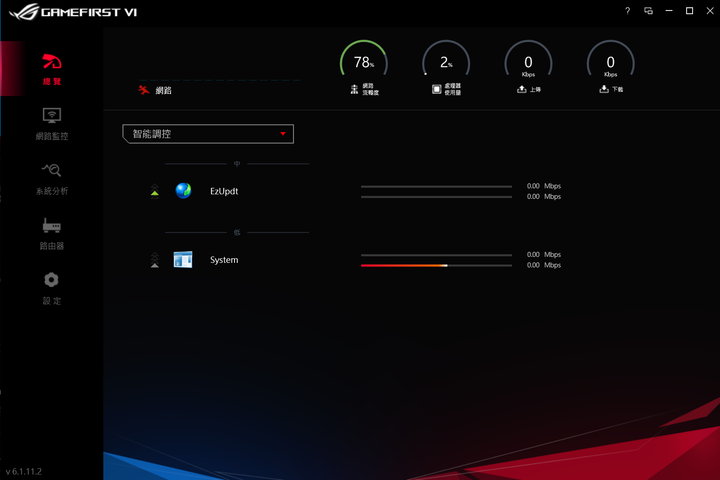This screenshot has height=480, width=720.
Task: Click the red network status icon beside 網路
Action: coord(144,90)
